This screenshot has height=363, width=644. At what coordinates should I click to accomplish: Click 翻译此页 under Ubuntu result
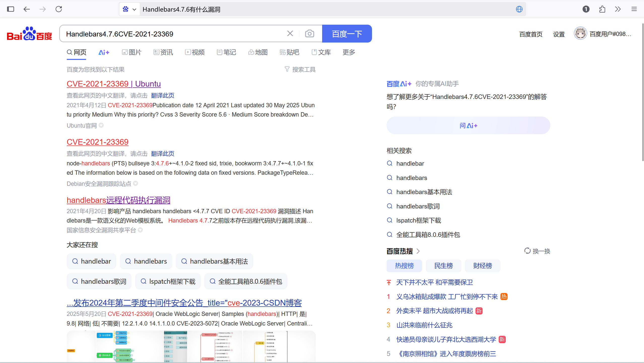point(162,95)
